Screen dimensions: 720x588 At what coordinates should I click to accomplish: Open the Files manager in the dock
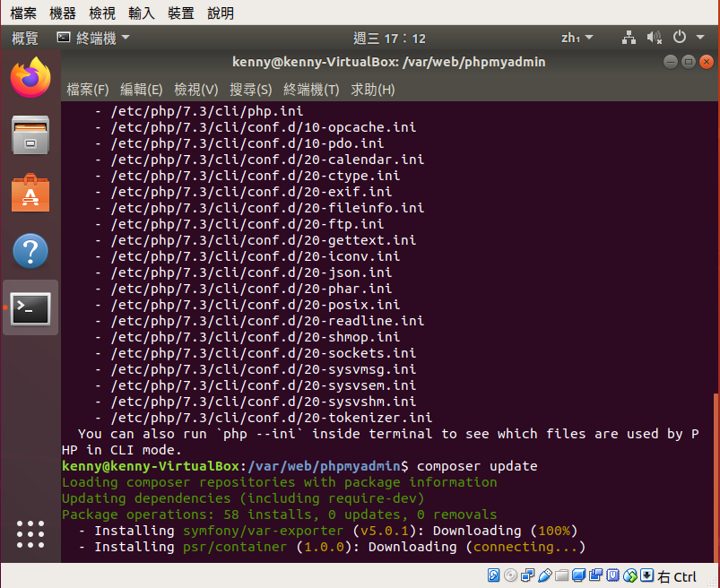[x=30, y=135]
